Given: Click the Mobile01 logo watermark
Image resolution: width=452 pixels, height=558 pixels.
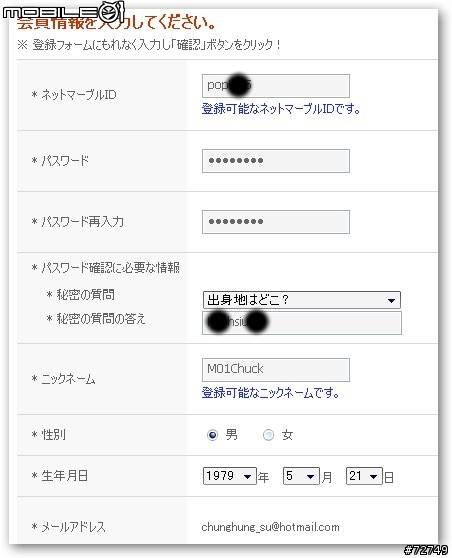Looking at the screenshot, I should [63, 13].
